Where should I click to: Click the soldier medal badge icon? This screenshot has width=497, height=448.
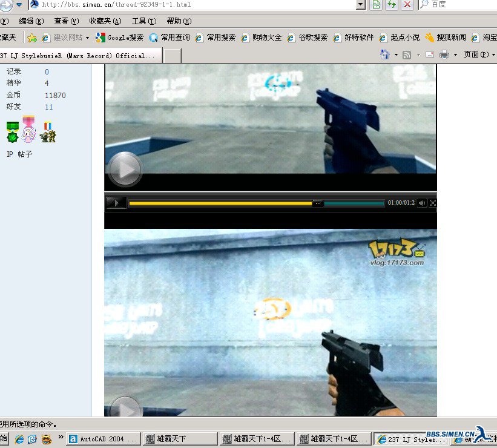pos(48,132)
